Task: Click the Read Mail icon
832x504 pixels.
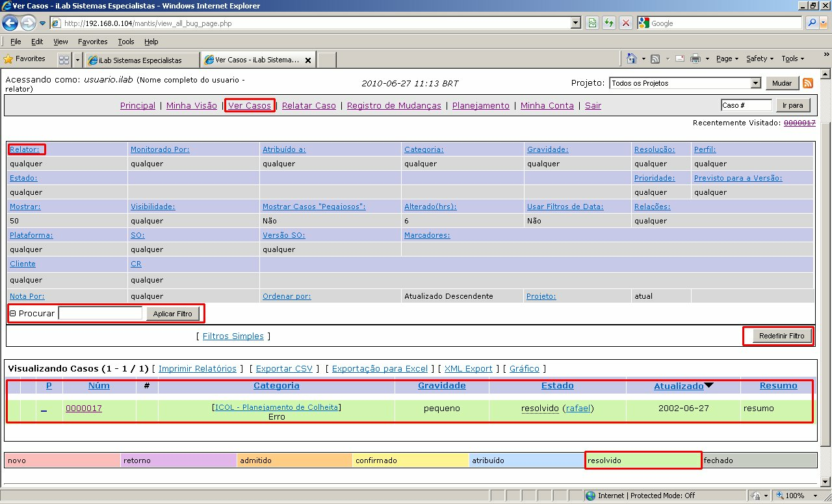Action: [x=679, y=58]
